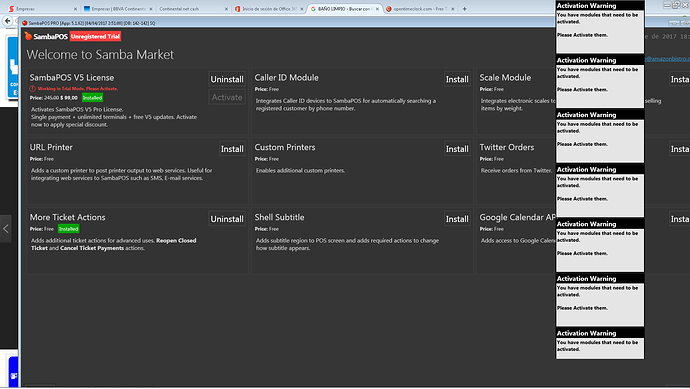Click the second Activation Warning popup
The image size is (690, 389).
[600, 82]
